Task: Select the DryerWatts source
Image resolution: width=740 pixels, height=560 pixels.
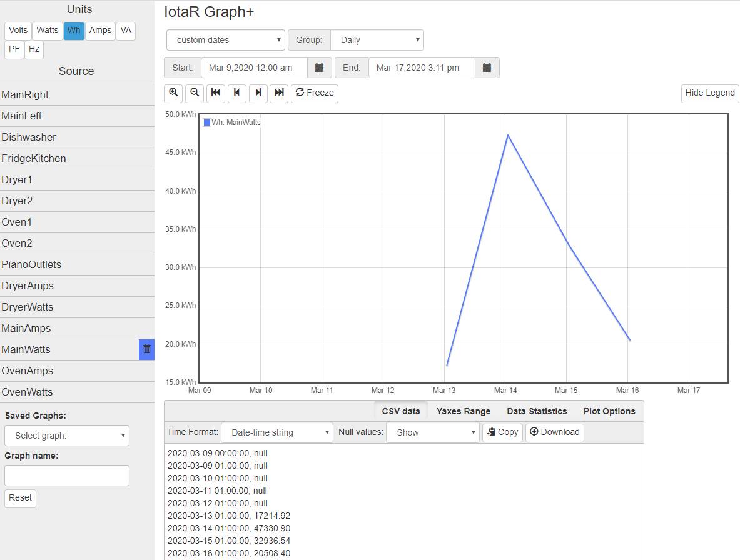Action: click(78, 307)
